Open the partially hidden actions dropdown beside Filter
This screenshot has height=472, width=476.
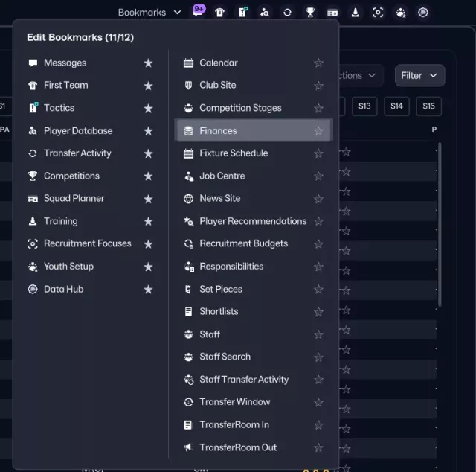click(361, 75)
